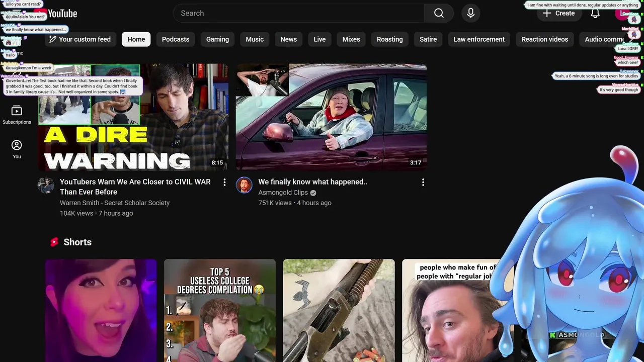Open the maroon car video thumbnail
Viewport: 644px width, 362px height.
tap(331, 117)
